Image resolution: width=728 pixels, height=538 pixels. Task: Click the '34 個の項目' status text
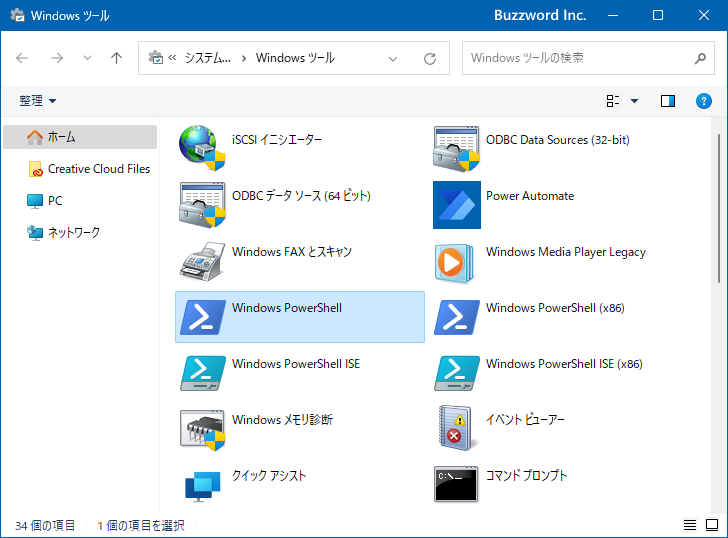(45, 525)
